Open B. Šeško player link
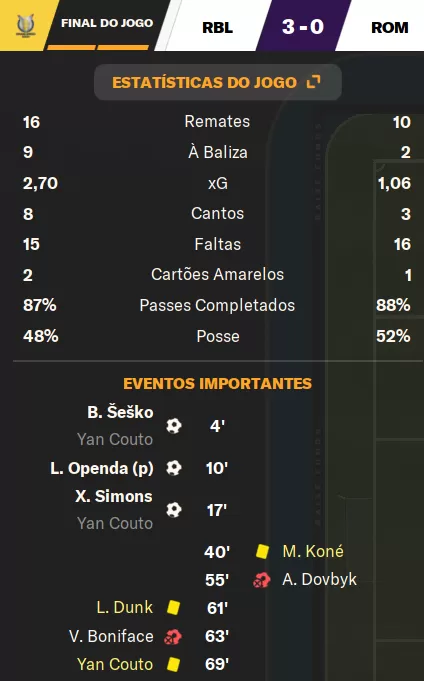The image size is (424, 681). point(120,412)
